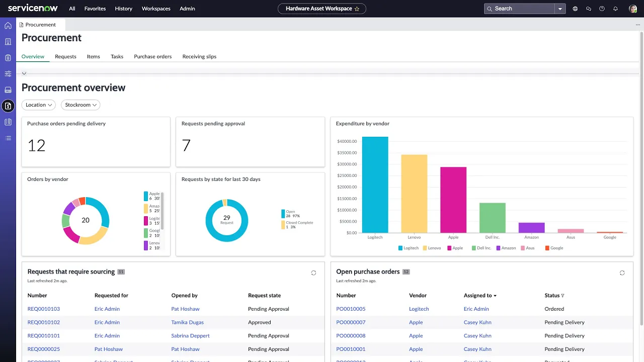
Task: Open the user avatar menu
Action: click(633, 9)
